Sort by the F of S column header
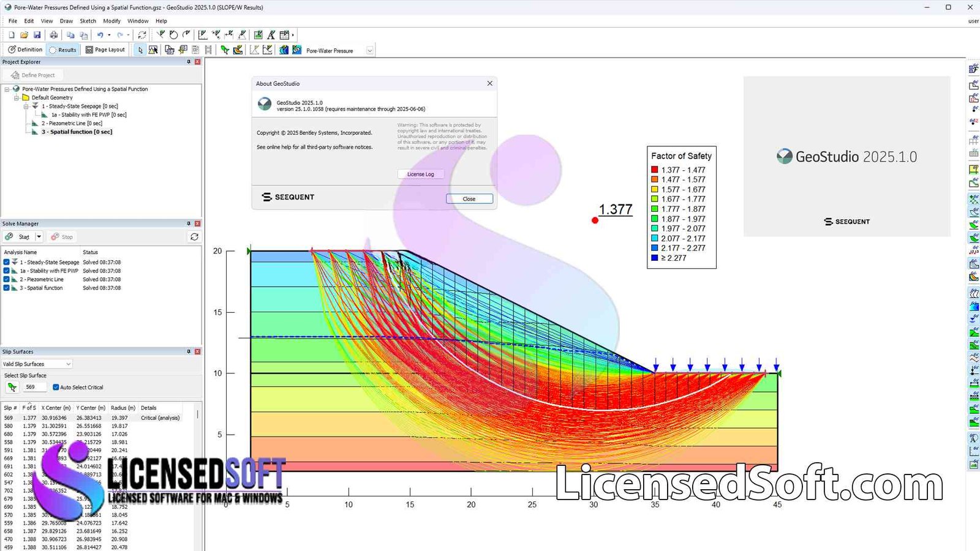The height and width of the screenshot is (551, 980). 29,408
